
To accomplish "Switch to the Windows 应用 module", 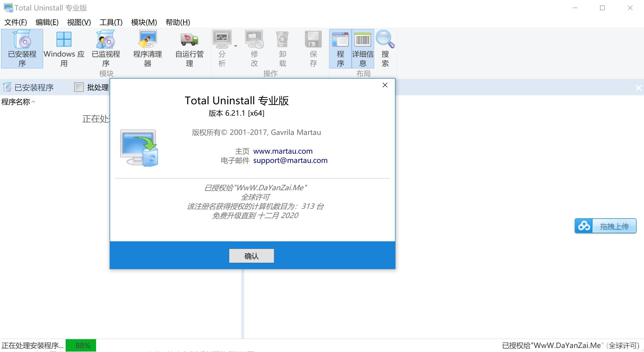I will coord(64,49).
